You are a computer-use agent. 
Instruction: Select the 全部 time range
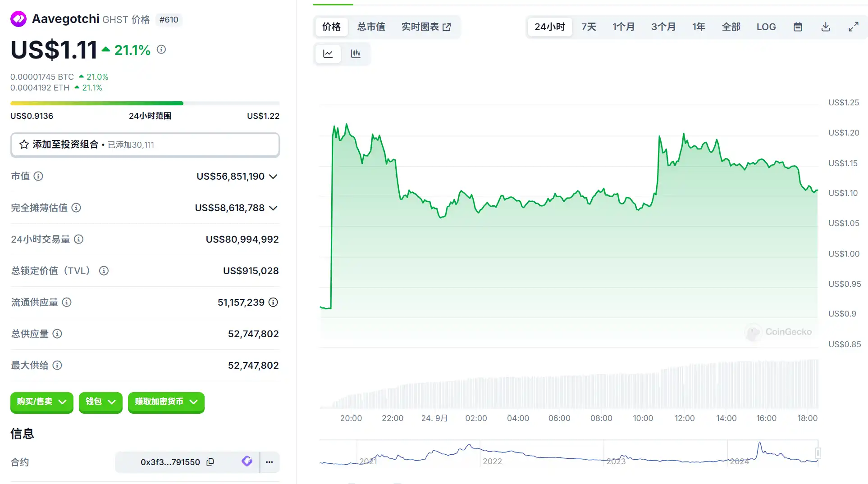[x=731, y=27]
